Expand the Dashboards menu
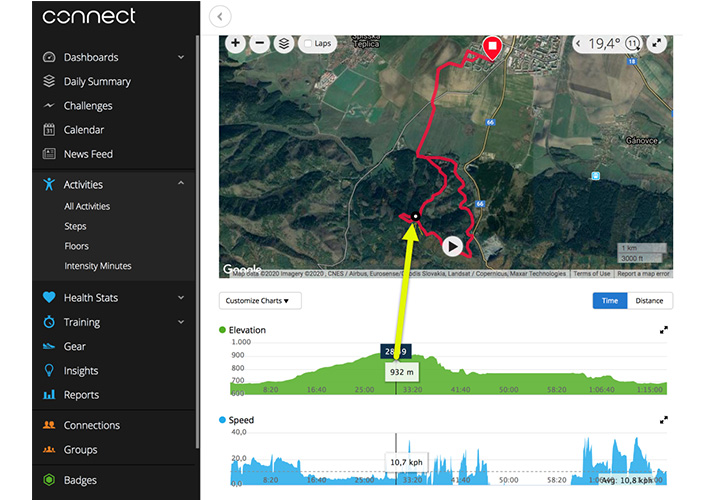Viewport: 715px width, 500px height. pyautogui.click(x=181, y=57)
